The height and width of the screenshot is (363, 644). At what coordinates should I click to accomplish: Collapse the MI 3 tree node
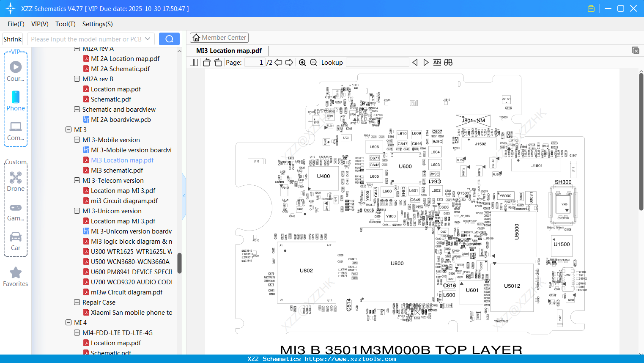[x=69, y=129]
